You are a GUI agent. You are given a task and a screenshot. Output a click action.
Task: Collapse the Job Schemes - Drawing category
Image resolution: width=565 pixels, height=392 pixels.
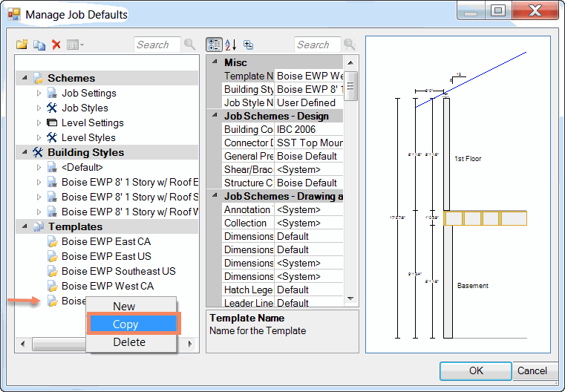point(215,196)
